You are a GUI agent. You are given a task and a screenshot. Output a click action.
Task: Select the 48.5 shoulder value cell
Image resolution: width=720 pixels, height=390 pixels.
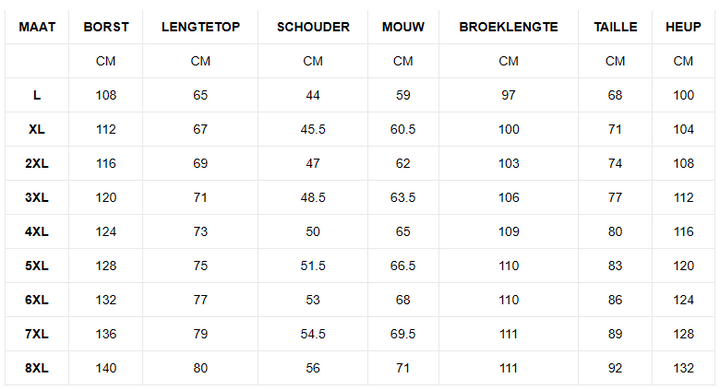(x=313, y=198)
